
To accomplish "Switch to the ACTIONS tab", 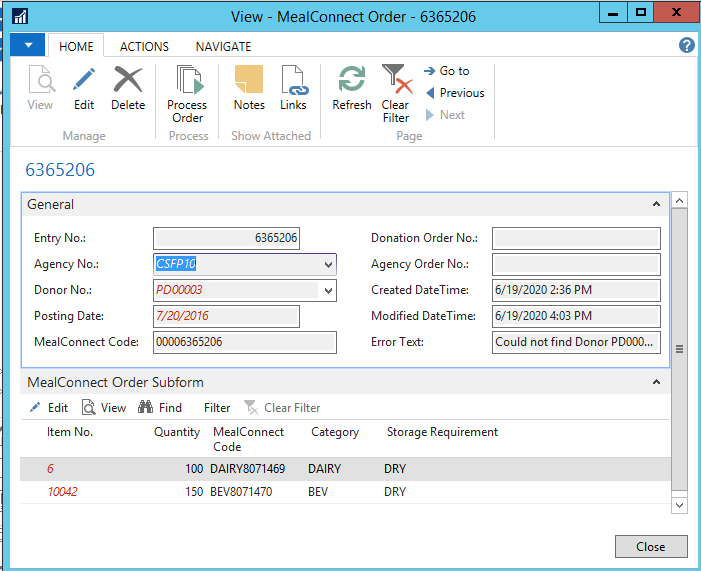I will (x=144, y=46).
